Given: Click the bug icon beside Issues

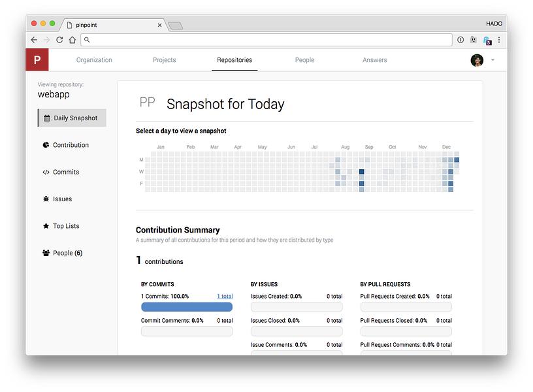Looking at the screenshot, I should tap(46, 199).
